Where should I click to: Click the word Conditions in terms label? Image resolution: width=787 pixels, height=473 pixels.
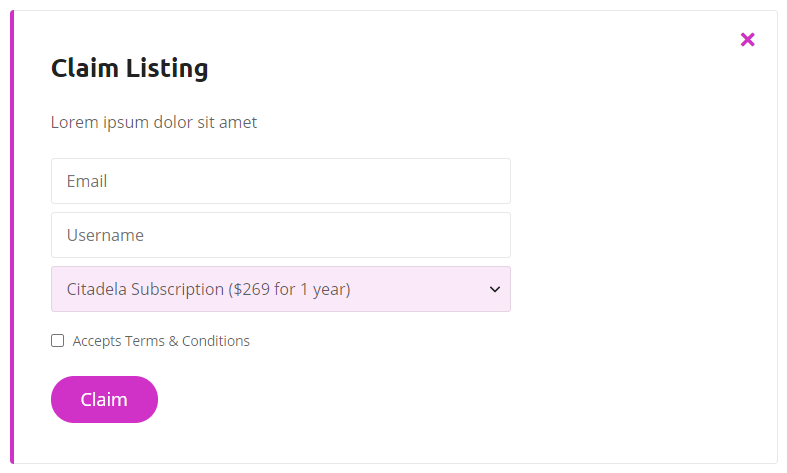216,341
